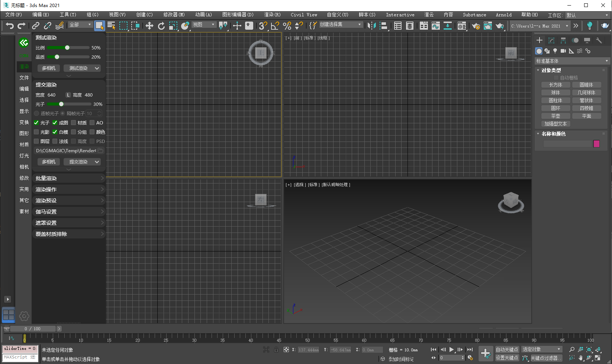Open the Modify panel tab icon

551,40
